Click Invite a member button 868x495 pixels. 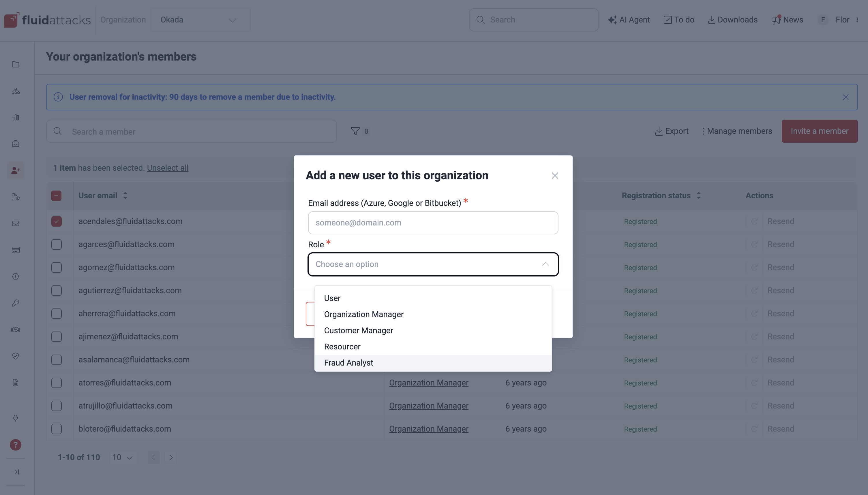click(819, 131)
